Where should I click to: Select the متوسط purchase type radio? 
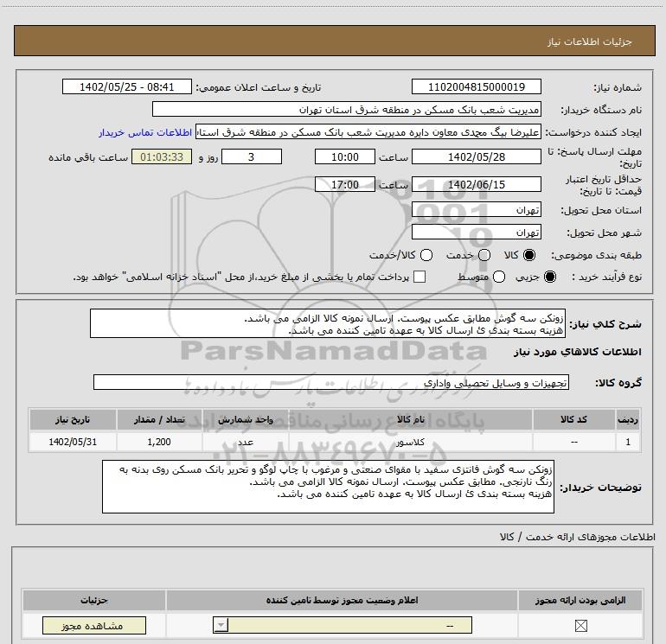click(x=499, y=277)
